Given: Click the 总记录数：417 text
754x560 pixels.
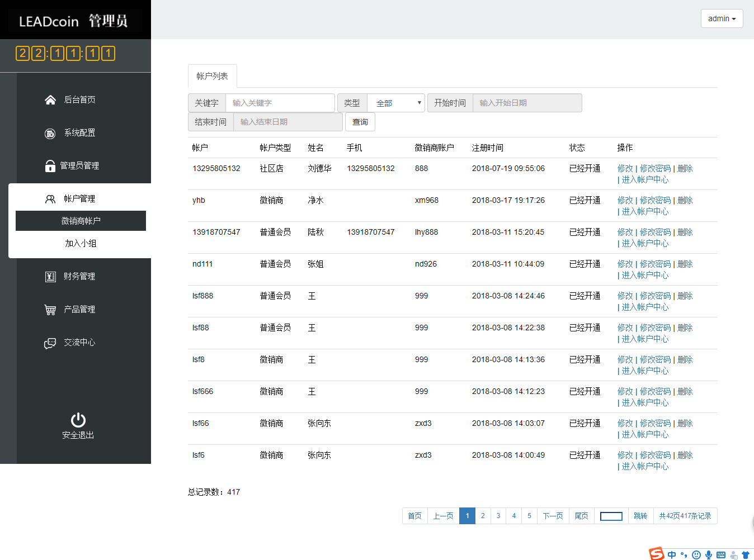Looking at the screenshot, I should click(x=214, y=492).
